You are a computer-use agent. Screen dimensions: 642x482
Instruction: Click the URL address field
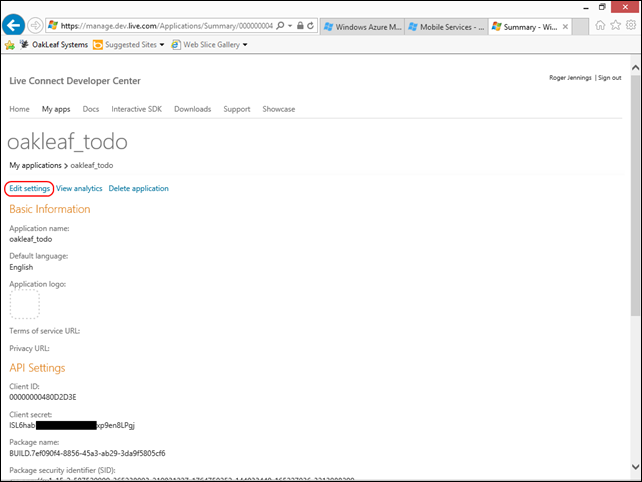coord(166,26)
